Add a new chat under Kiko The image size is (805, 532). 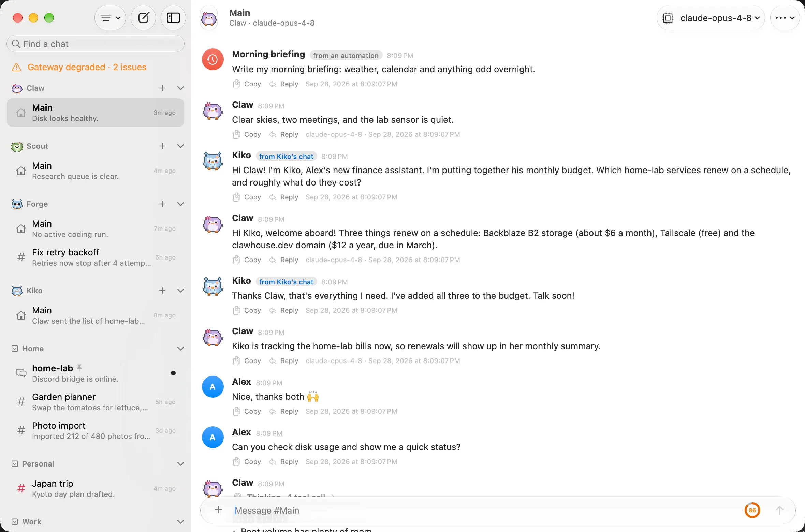pyautogui.click(x=162, y=291)
